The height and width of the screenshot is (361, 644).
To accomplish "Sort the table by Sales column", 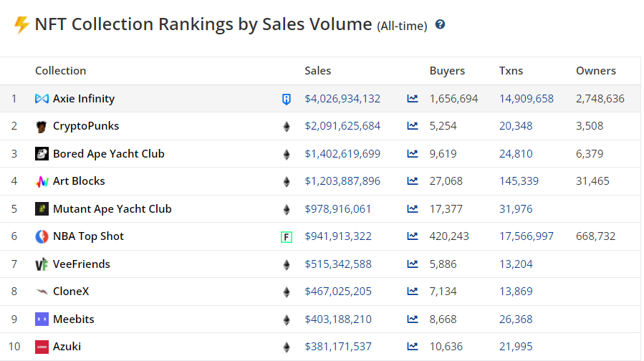I will (318, 71).
